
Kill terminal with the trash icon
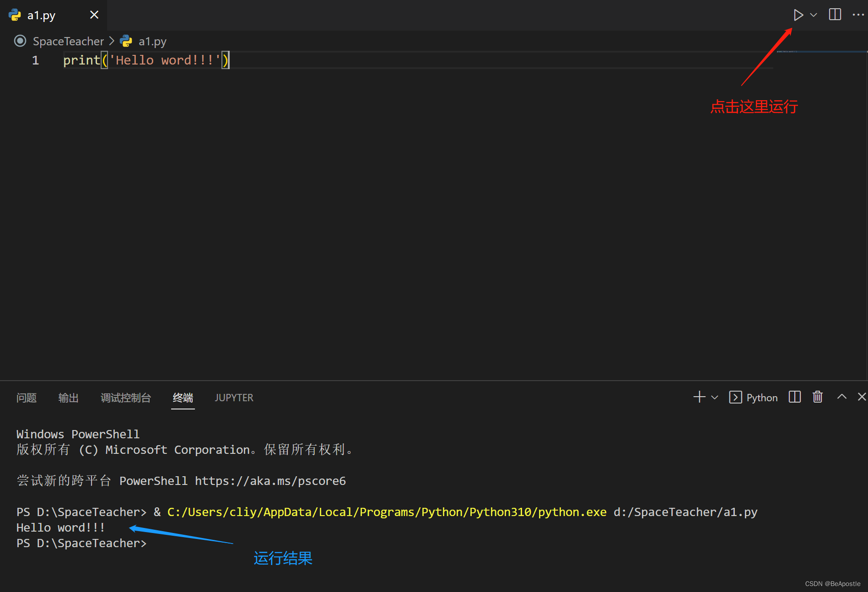[818, 397]
